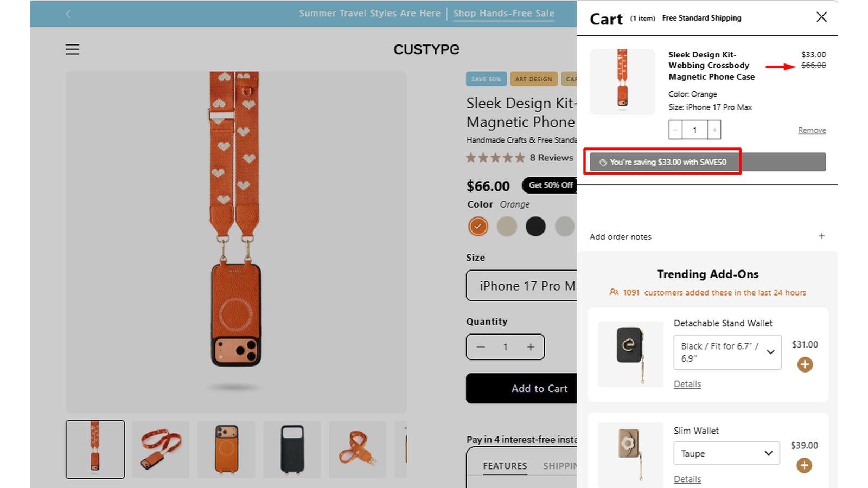Select second thumbnail of coiled orange strap
Image resolution: width=868 pixels, height=488 pixels.
pos(161,450)
